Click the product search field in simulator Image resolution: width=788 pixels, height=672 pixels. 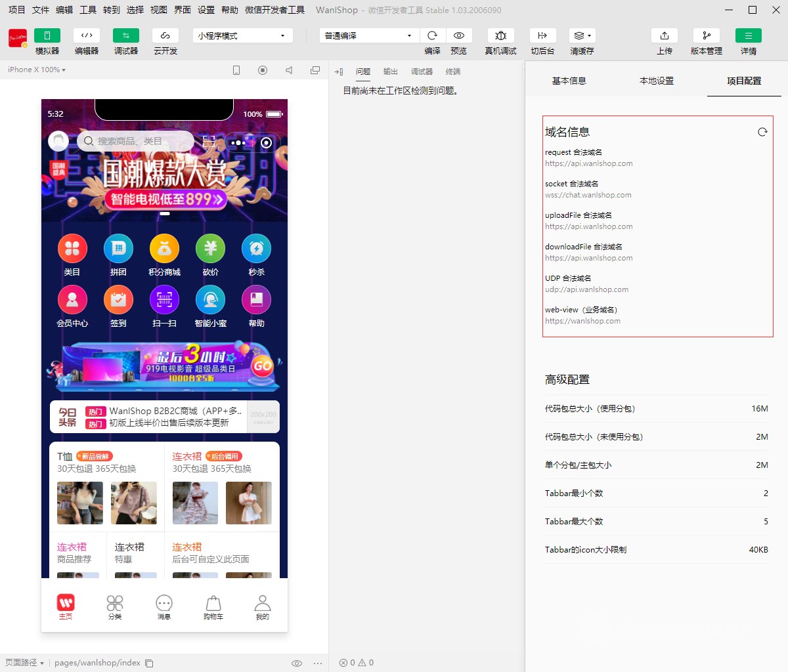pyautogui.click(x=135, y=141)
